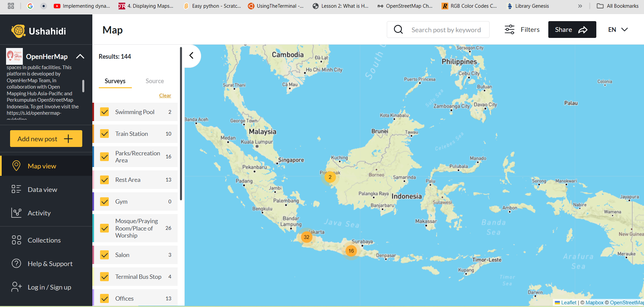The width and height of the screenshot is (644, 307).
Task: Open Map view from the sidebar
Action: [x=42, y=166]
